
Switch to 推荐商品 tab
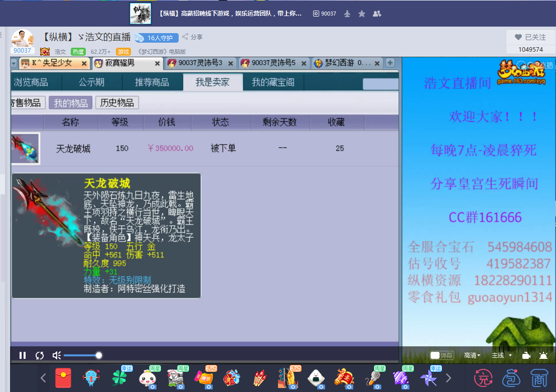152,82
